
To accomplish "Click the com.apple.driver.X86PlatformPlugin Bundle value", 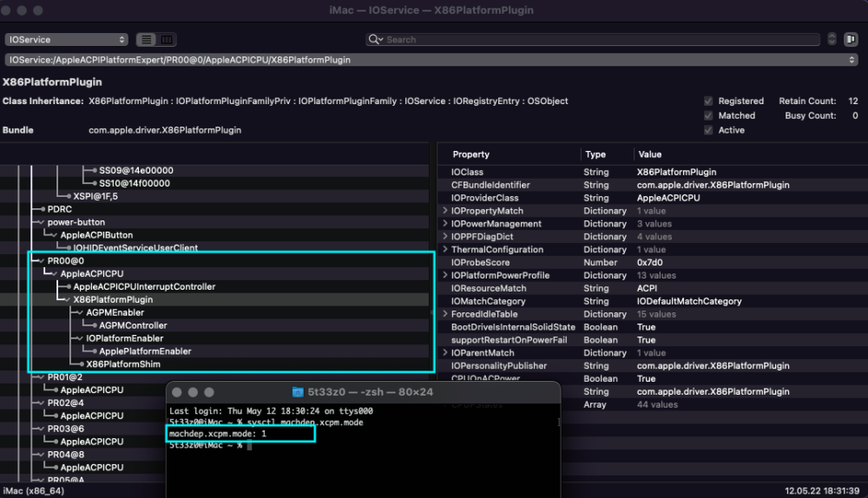I will click(165, 130).
